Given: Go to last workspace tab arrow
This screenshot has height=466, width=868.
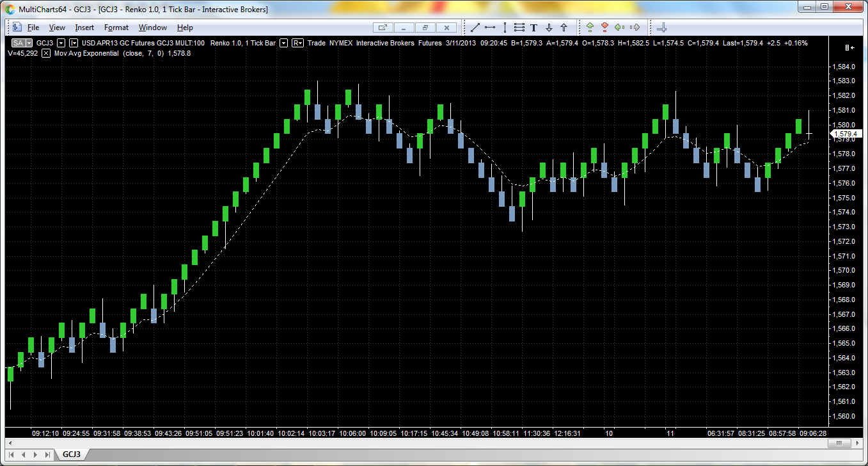Looking at the screenshot, I should [x=48, y=454].
